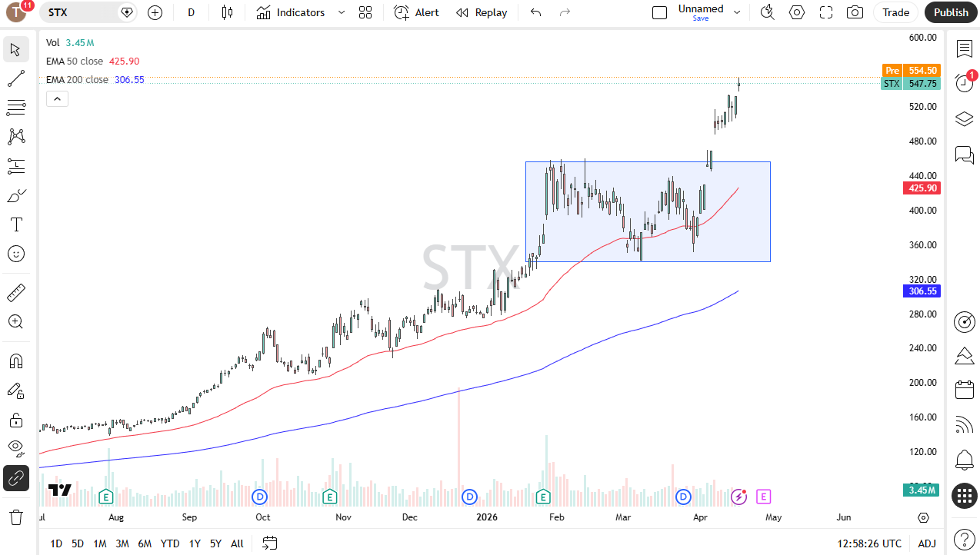Screen dimensions: 980x555
Task: Open the forecasting and measurement tools
Action: tap(16, 166)
